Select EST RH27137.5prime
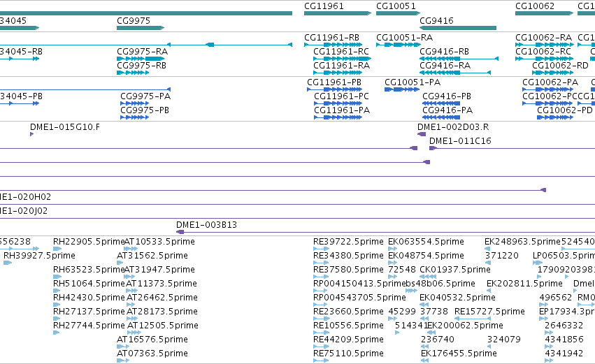The width and height of the screenshot is (595, 364). (x=57, y=319)
